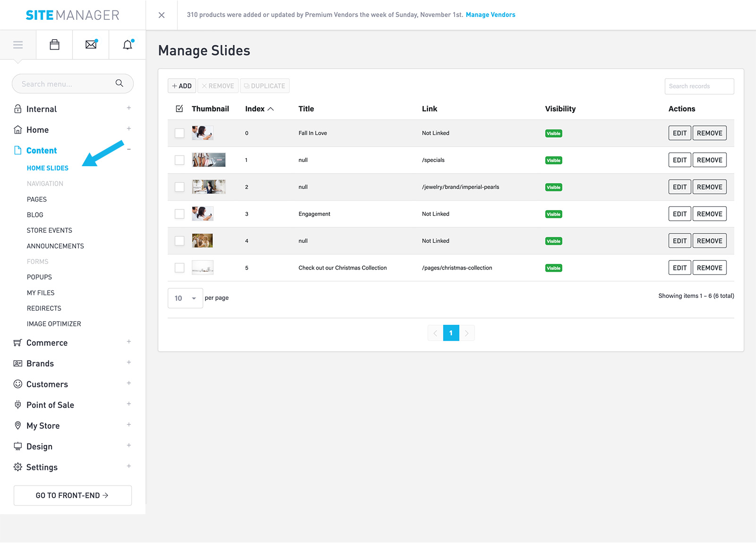756x543 pixels.
Task: Open the per page dropdown
Action: tap(185, 298)
